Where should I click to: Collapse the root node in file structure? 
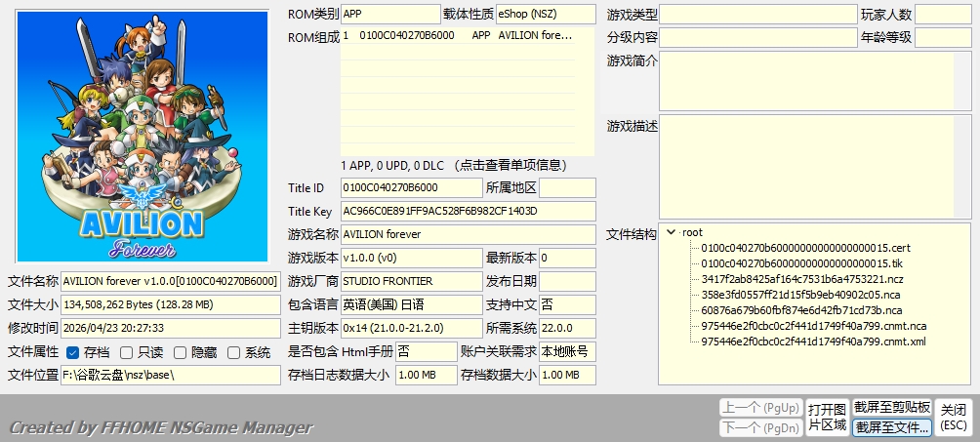pyautogui.click(x=671, y=232)
